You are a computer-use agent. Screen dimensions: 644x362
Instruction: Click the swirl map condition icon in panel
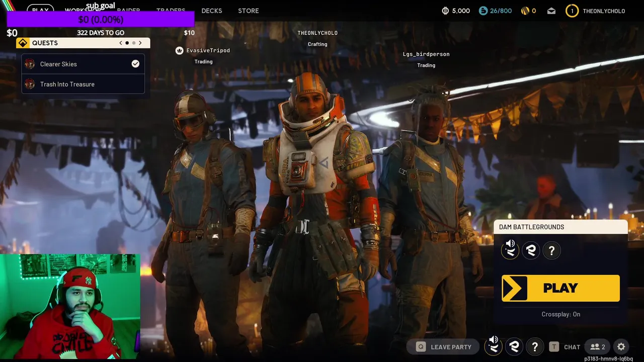click(531, 250)
